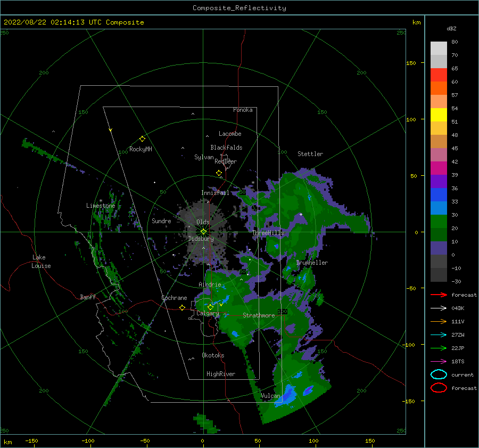Click the 'Vulcan' city label
Viewport: 479px width, 448px height.
coord(270,396)
